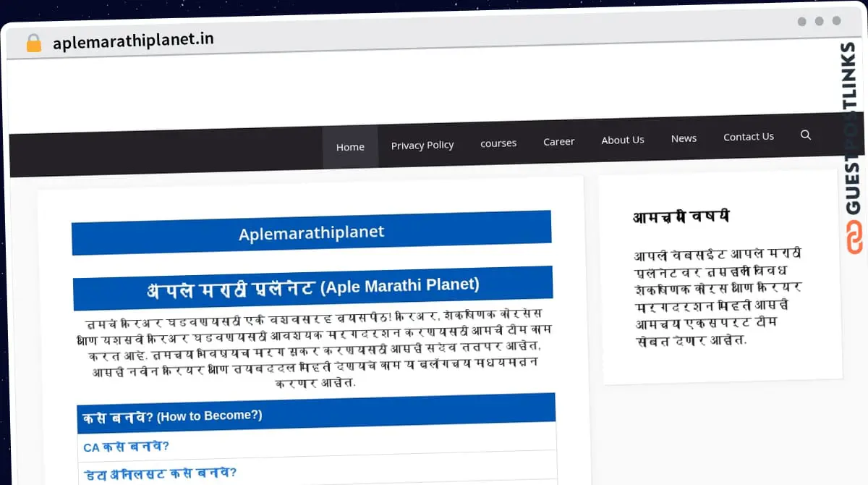Navigate to the Career section
The width and height of the screenshot is (868, 485).
(558, 141)
